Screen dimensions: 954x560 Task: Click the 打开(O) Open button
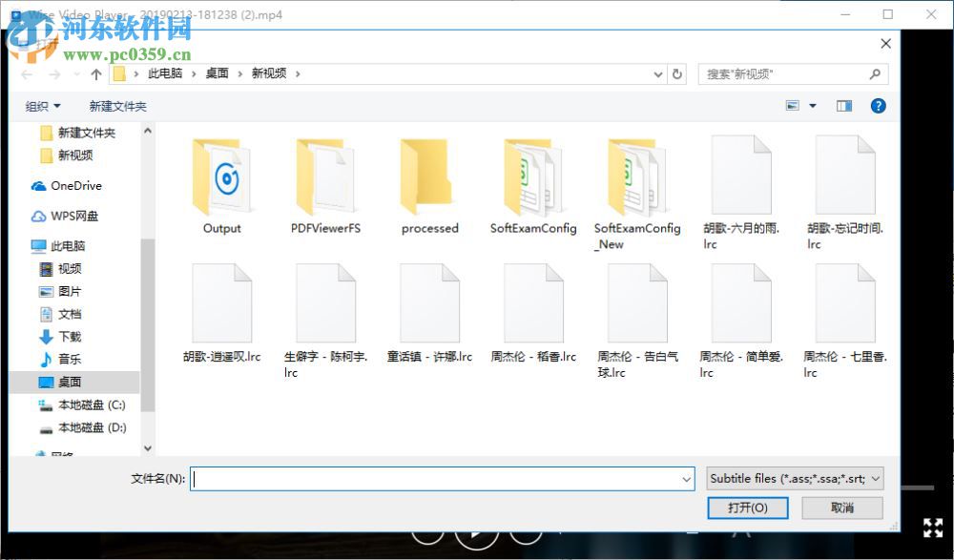pyautogui.click(x=748, y=508)
